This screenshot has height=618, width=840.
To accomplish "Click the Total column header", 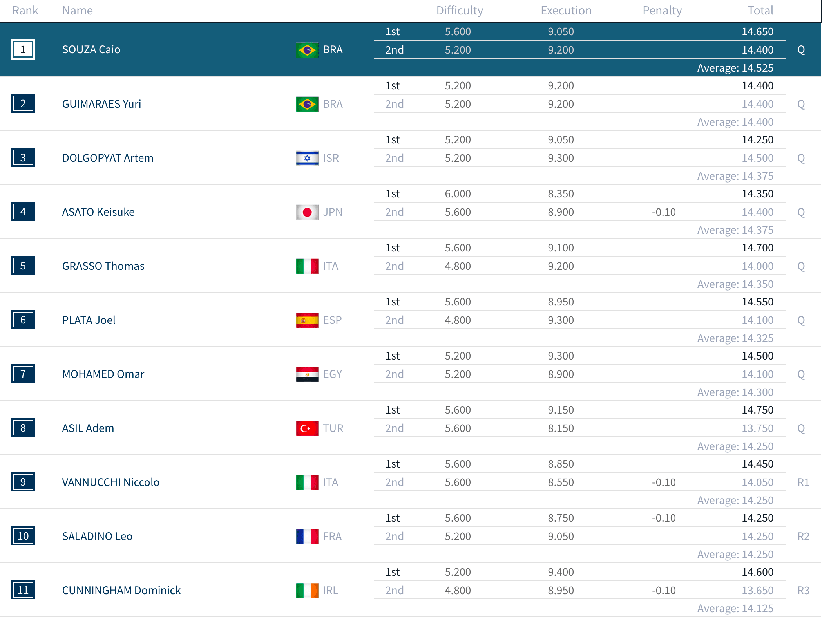I will 760,11.
